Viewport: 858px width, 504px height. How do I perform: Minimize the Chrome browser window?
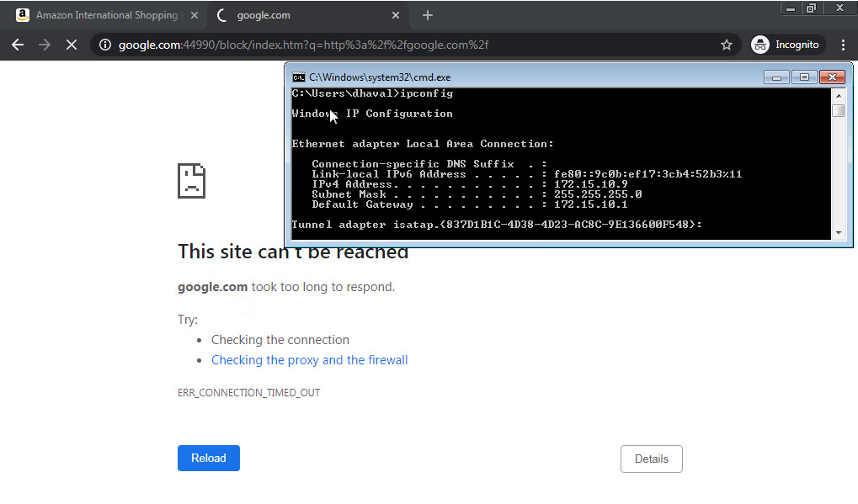pyautogui.click(x=790, y=8)
